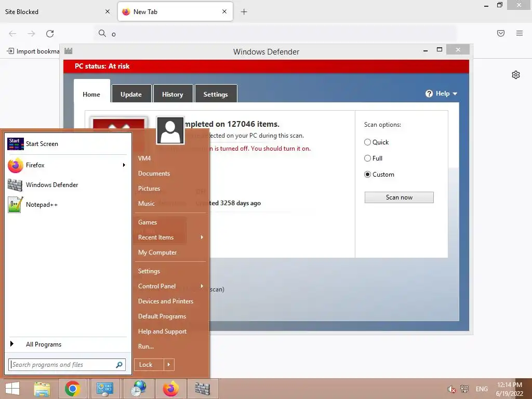532x399 pixels.
Task: Open Devices and Printers
Action: 166,301
